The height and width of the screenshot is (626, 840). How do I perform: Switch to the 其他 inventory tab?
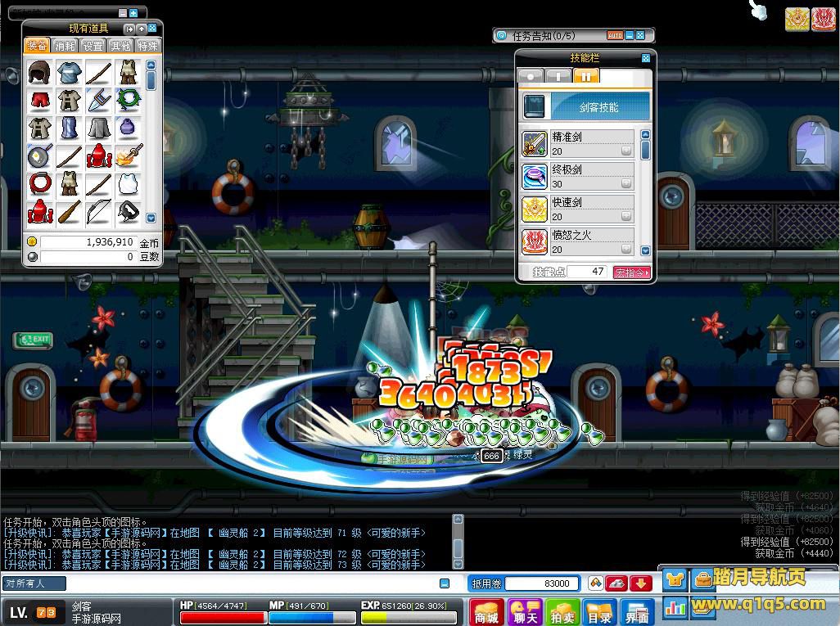pos(120,47)
